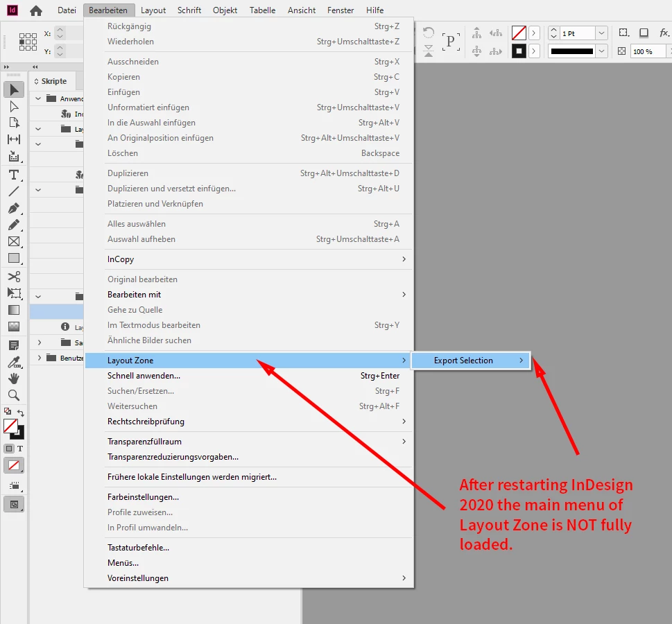Image resolution: width=672 pixels, height=624 pixels.
Task: Select the Gradient Swatch tool
Action: click(14, 310)
